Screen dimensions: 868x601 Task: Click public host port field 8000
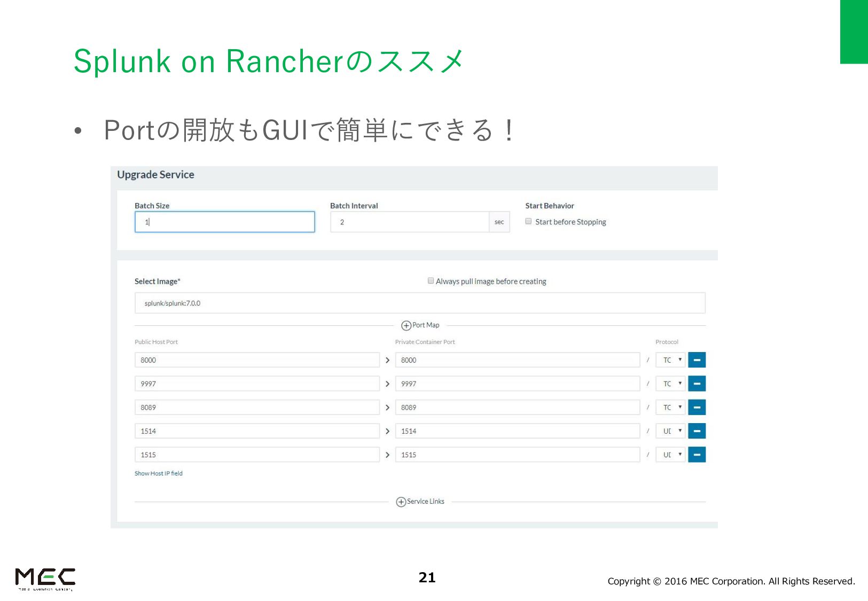click(x=257, y=360)
